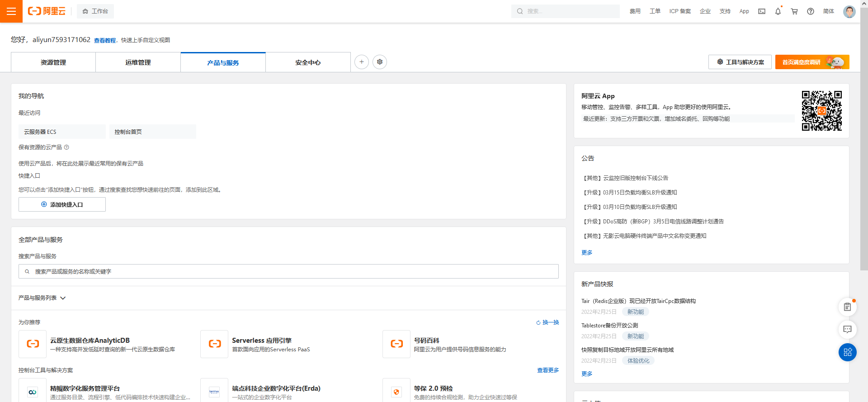The image size is (868, 402).
Task: Open the DDoS高防 line adjustment notice
Action: coord(653,222)
